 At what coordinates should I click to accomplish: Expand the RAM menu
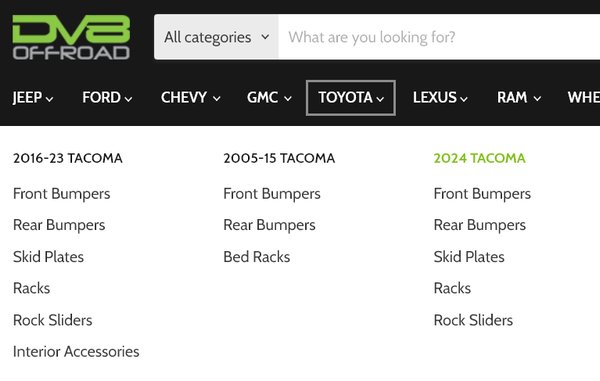tap(519, 98)
